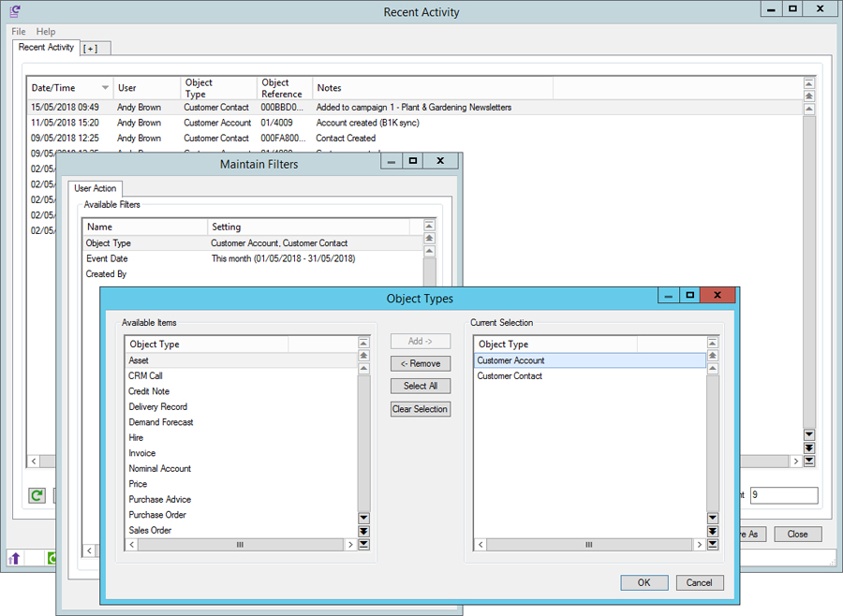Jump to bottom of Current Selection list
Viewport: 843px width, 616px height.
pyautogui.click(x=713, y=544)
